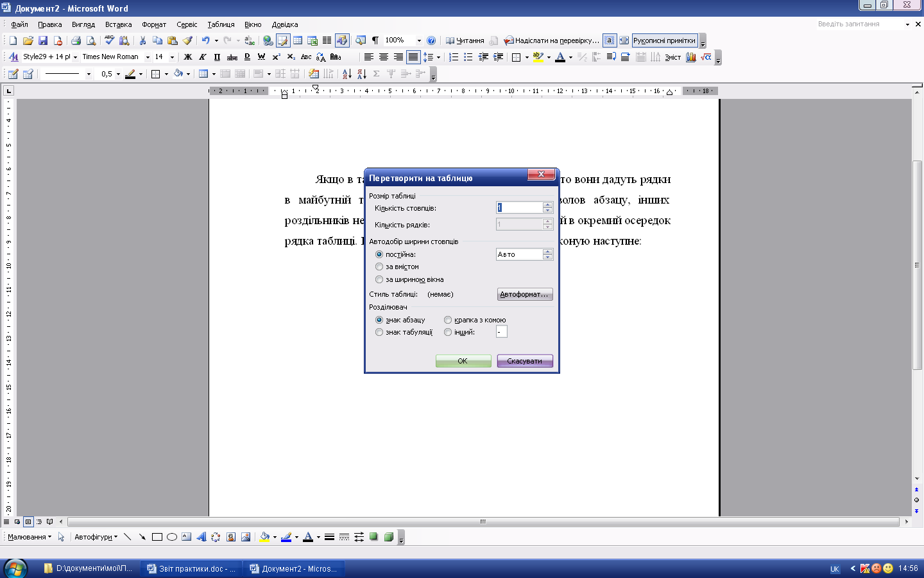The width and height of the screenshot is (924, 578).
Task: Open a file with the folder icon
Action: [28, 40]
